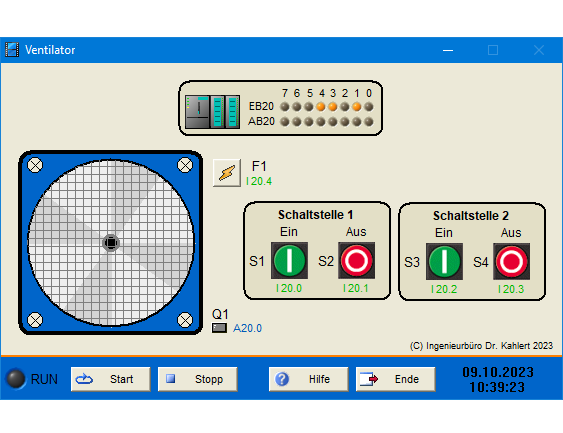Click the EB20 bit 4 LED
The image size is (563, 433).
click(x=321, y=107)
